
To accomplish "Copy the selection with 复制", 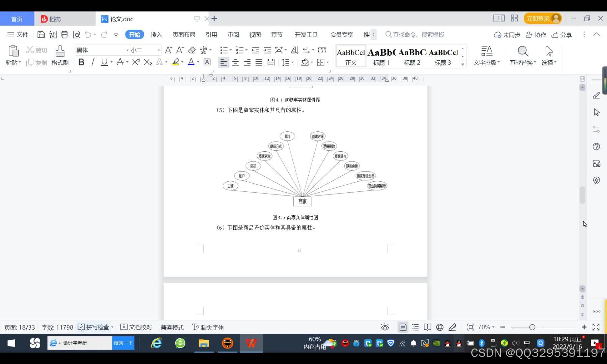I will pos(37,62).
